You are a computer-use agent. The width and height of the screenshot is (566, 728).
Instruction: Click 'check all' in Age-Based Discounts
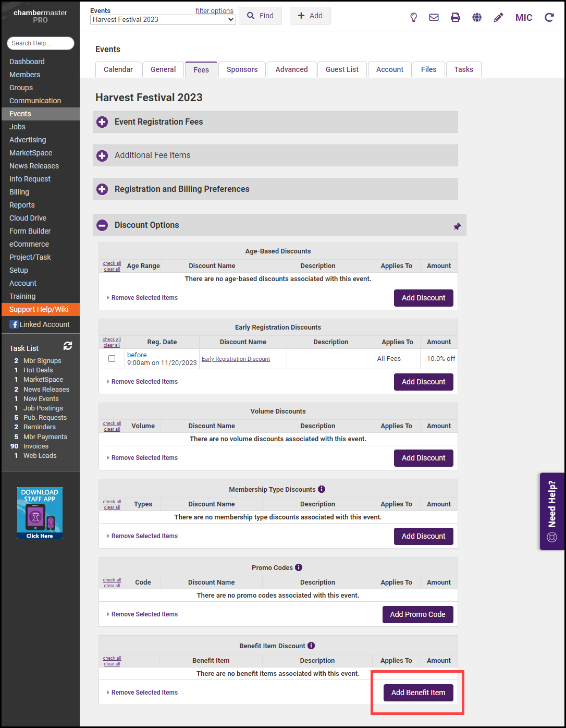[x=112, y=263]
